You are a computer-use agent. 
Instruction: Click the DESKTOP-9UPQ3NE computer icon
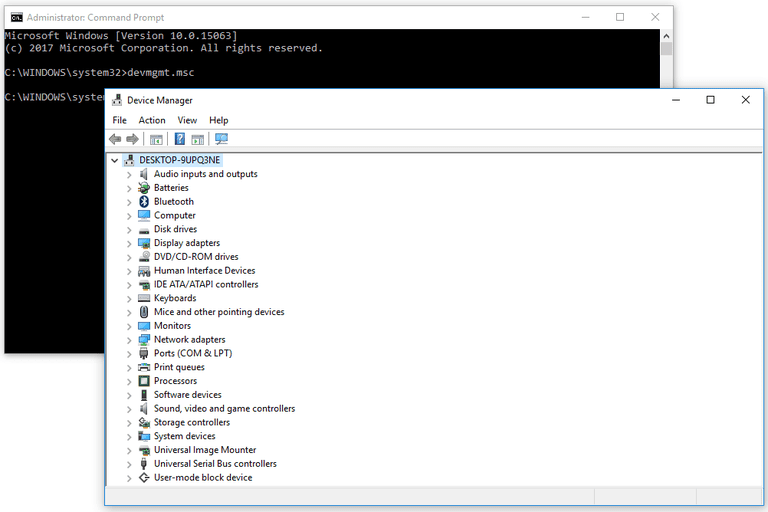point(129,160)
